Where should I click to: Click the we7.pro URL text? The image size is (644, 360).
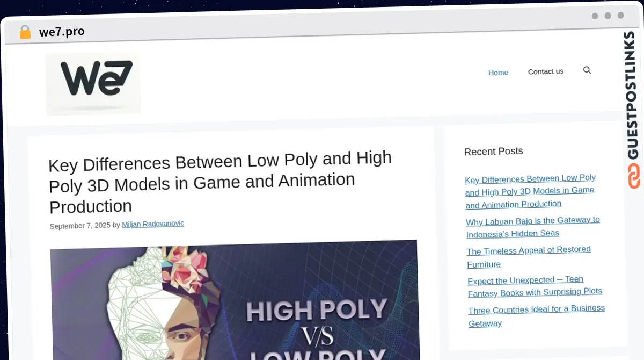click(x=62, y=32)
